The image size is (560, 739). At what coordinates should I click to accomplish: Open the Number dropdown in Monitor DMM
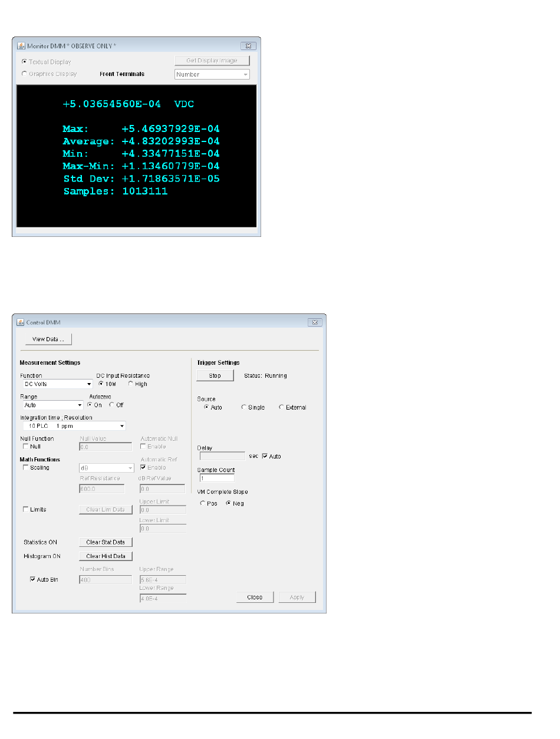click(212, 74)
